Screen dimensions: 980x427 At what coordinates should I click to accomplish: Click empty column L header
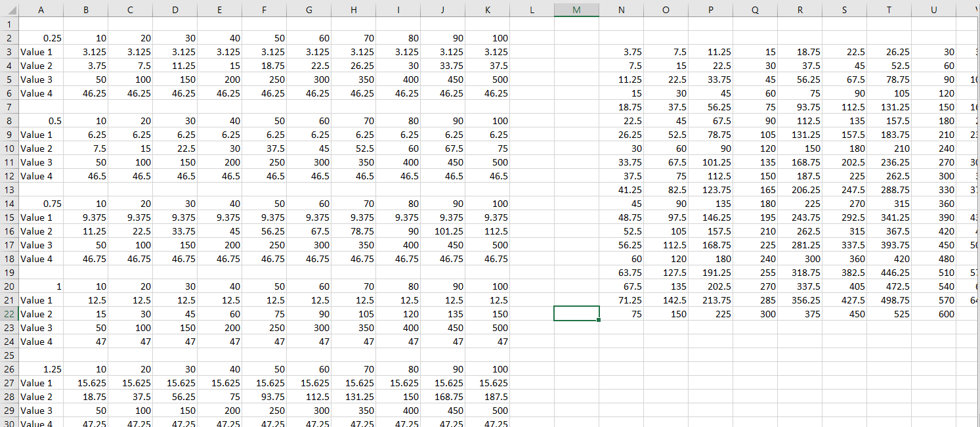click(532, 10)
